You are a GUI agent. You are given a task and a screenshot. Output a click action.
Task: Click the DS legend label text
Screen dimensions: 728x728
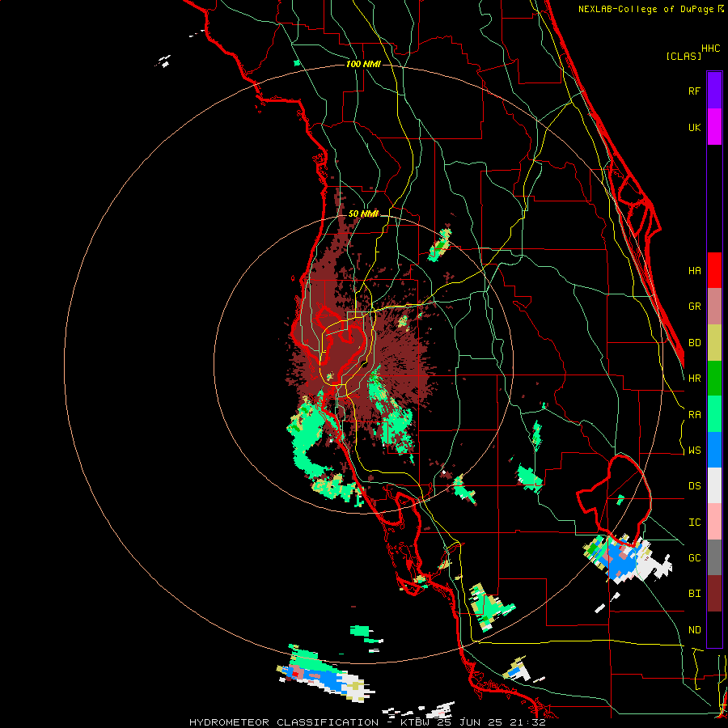pos(694,485)
